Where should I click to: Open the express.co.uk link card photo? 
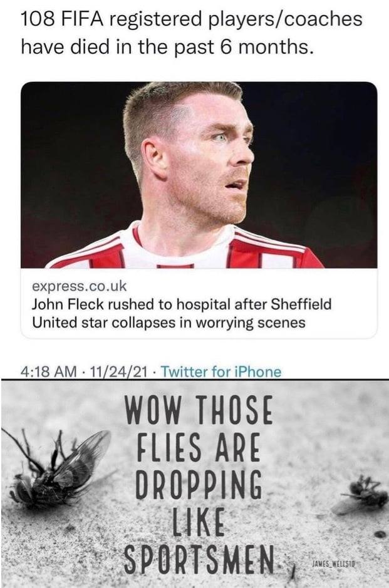(199, 175)
